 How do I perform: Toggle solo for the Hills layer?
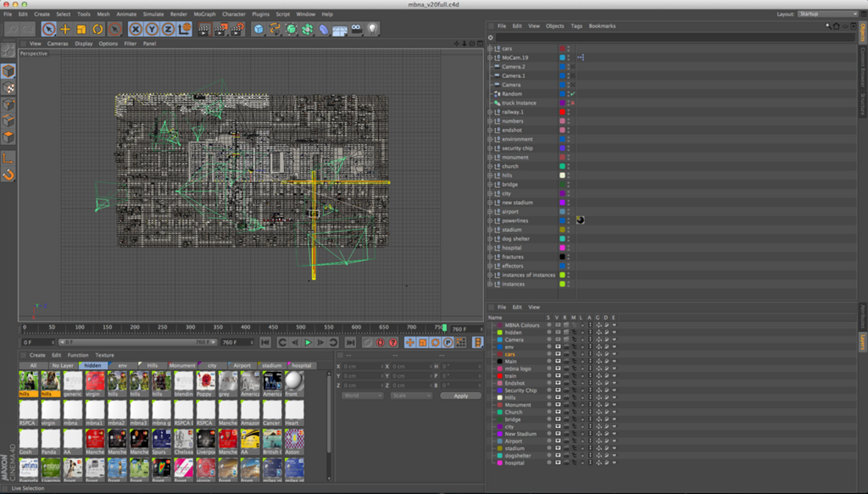pos(549,398)
